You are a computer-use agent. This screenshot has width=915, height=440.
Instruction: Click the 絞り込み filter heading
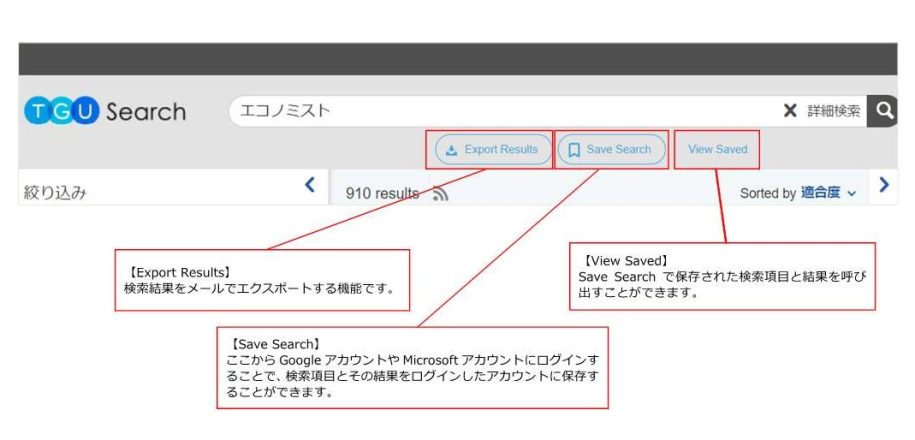point(55,193)
